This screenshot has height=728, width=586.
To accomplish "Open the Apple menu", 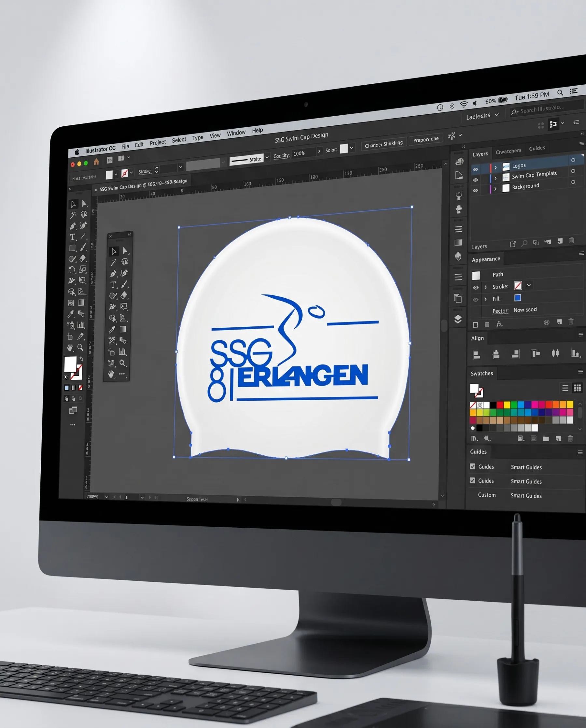I will (77, 152).
